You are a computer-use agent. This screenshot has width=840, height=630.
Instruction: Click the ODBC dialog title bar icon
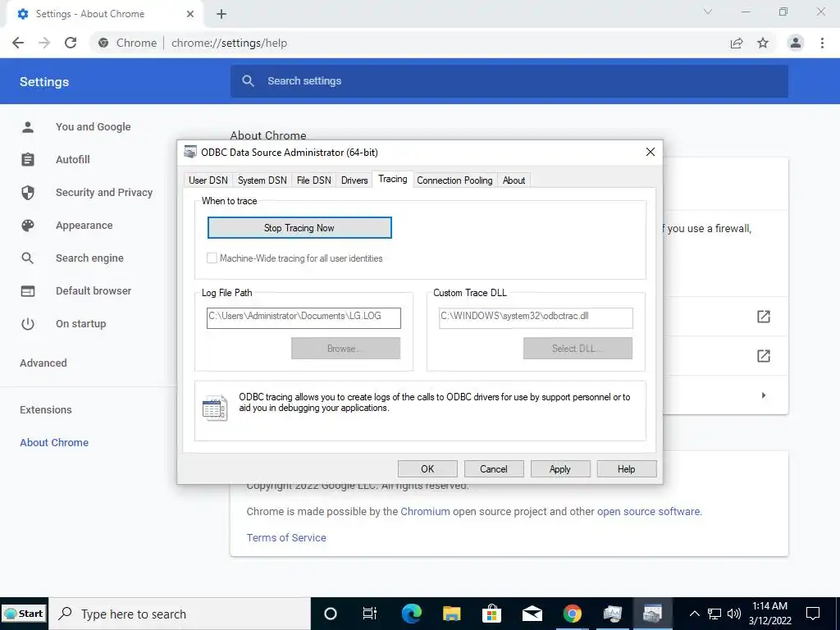(190, 152)
